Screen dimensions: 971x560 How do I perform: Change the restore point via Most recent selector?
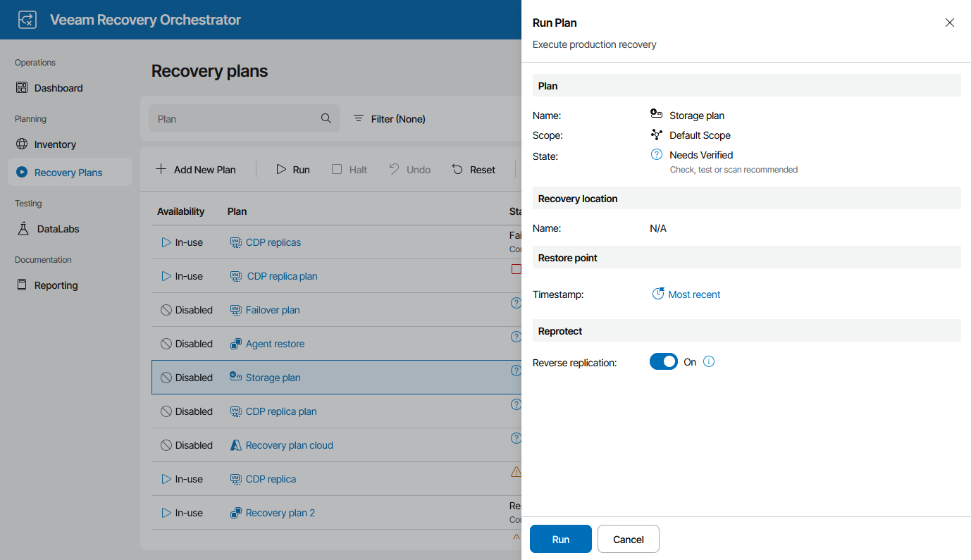[693, 294]
